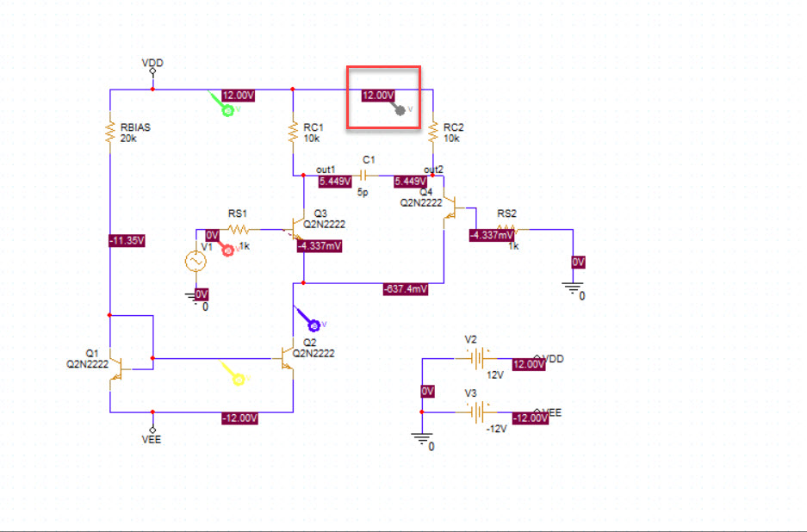
Task: Click the -11.35V bias voltage label
Action: pos(127,240)
